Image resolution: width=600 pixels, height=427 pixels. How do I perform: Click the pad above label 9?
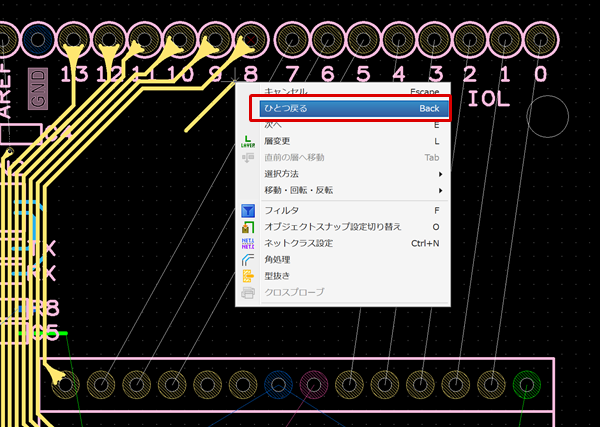click(215, 39)
